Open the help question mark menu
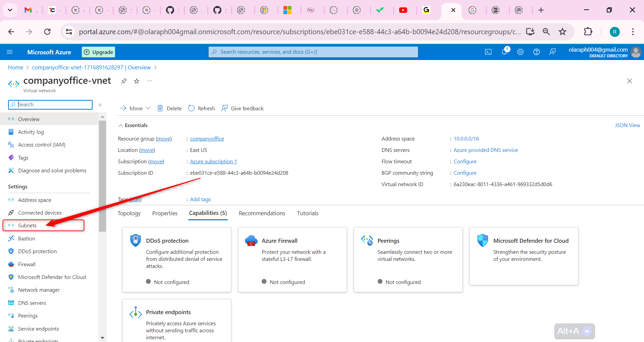The width and height of the screenshot is (644, 342). pos(537,52)
